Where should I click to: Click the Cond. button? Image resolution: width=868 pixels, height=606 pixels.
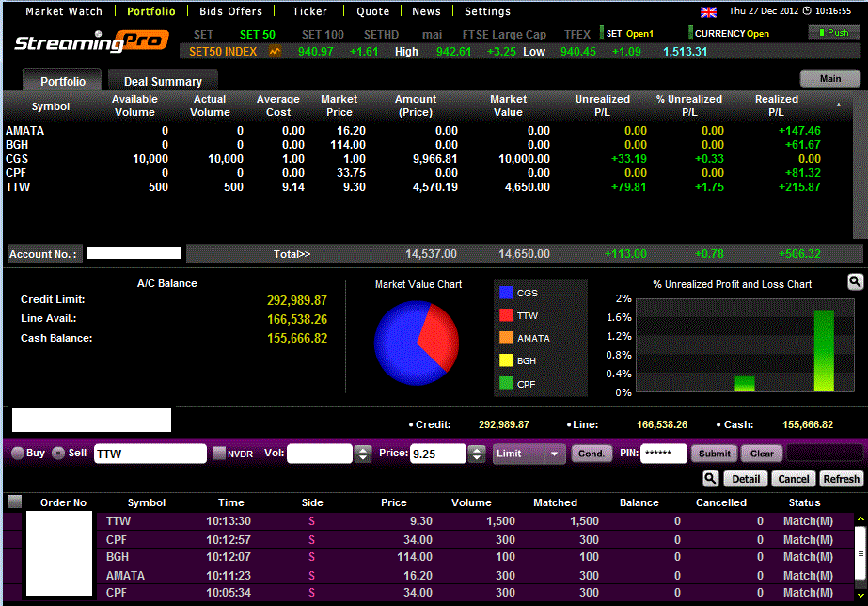(592, 454)
